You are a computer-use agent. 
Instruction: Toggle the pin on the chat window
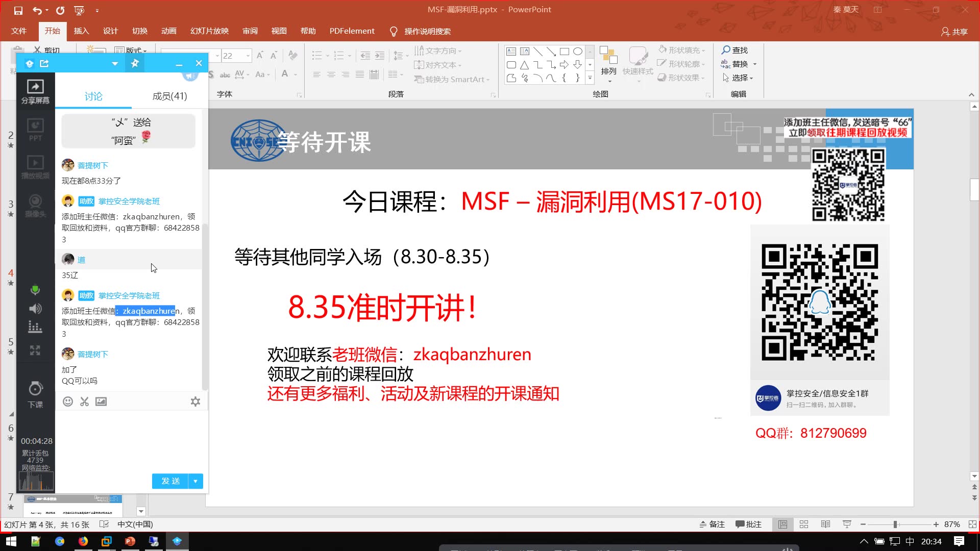tap(135, 63)
